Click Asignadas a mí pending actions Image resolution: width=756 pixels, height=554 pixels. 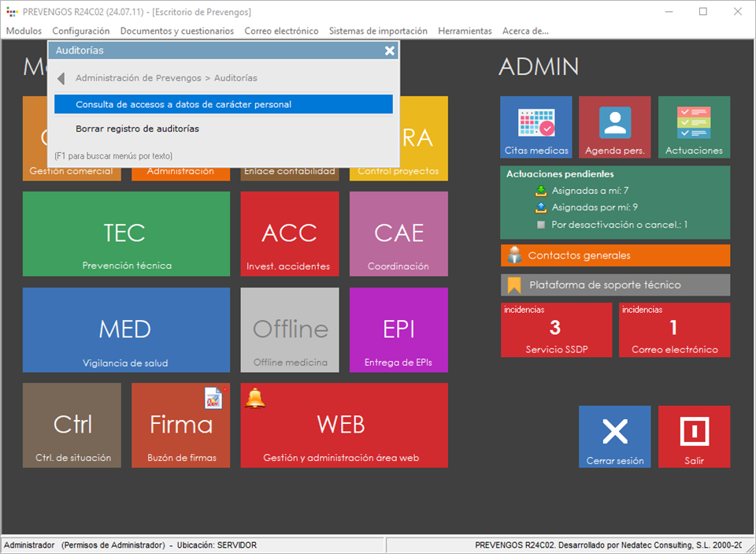589,190
